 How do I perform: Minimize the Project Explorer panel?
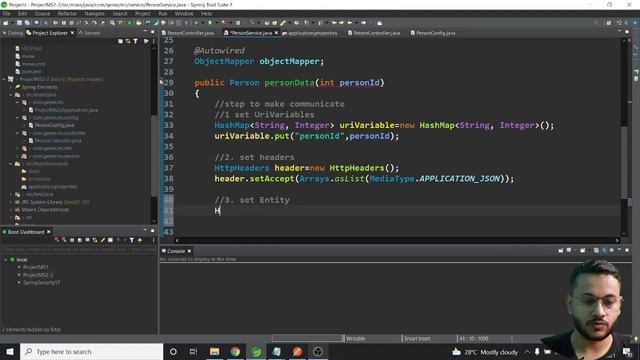coord(145,32)
